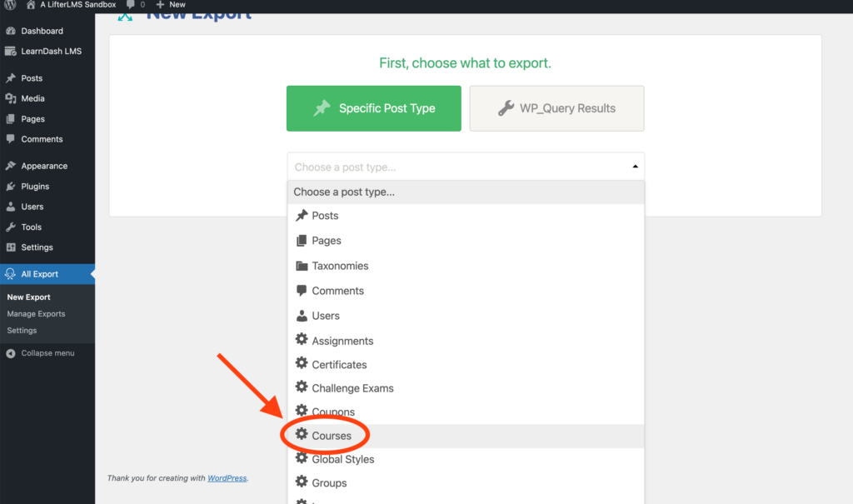The image size is (853, 504).
Task: Click the Settings sliders icon in sidebar
Action: pos(10,247)
